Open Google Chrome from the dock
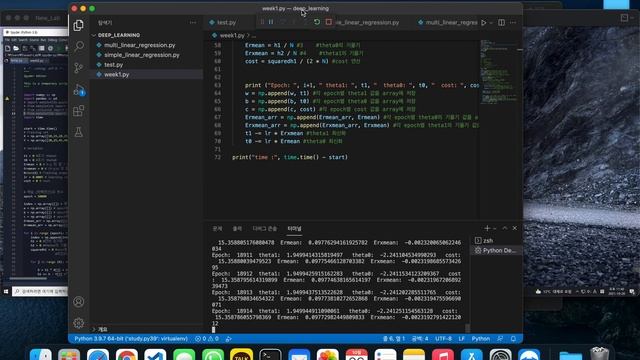Image resolution: width=640 pixels, height=360 pixels. pyautogui.click(x=127, y=355)
